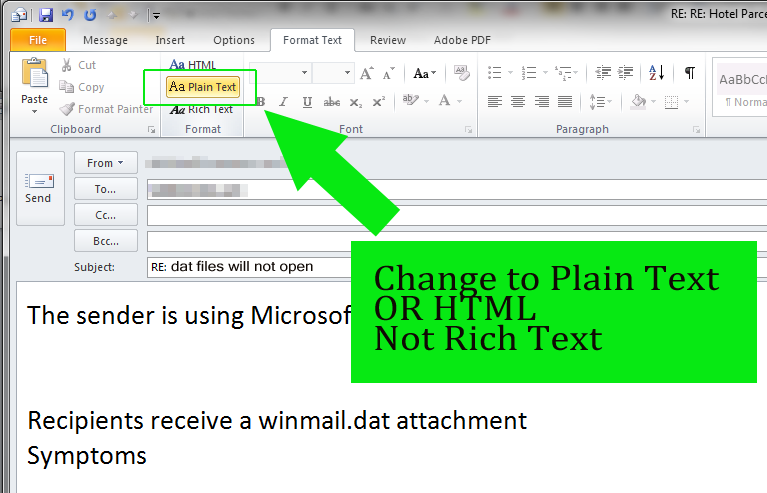Image resolution: width=767 pixels, height=493 pixels.
Task: Open the font size dropdown
Action: pos(347,73)
